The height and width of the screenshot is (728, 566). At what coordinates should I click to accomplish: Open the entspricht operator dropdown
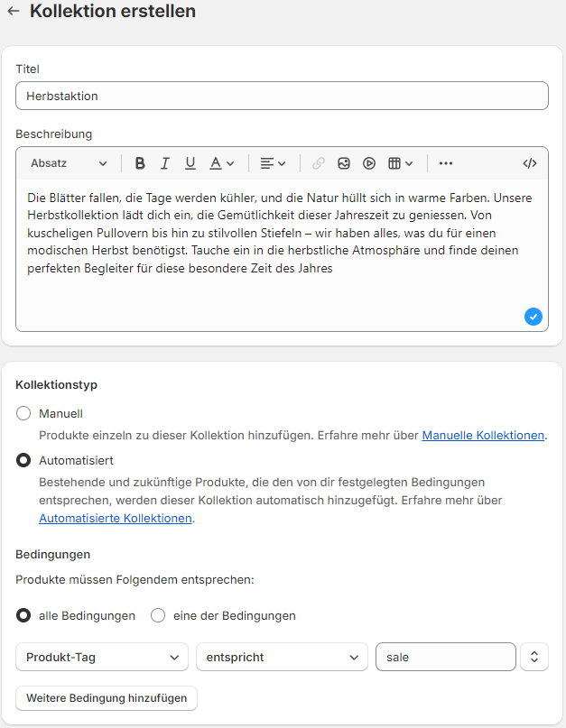[282, 657]
